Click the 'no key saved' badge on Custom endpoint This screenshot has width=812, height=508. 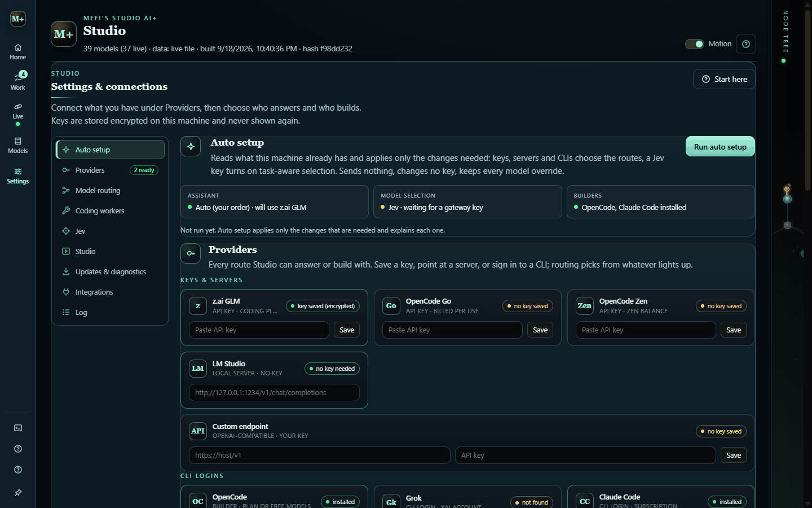pyautogui.click(x=721, y=431)
